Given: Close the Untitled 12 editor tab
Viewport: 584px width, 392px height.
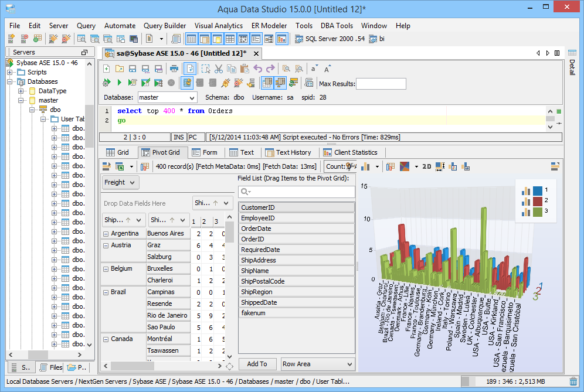Looking at the screenshot, I should click(x=256, y=53).
